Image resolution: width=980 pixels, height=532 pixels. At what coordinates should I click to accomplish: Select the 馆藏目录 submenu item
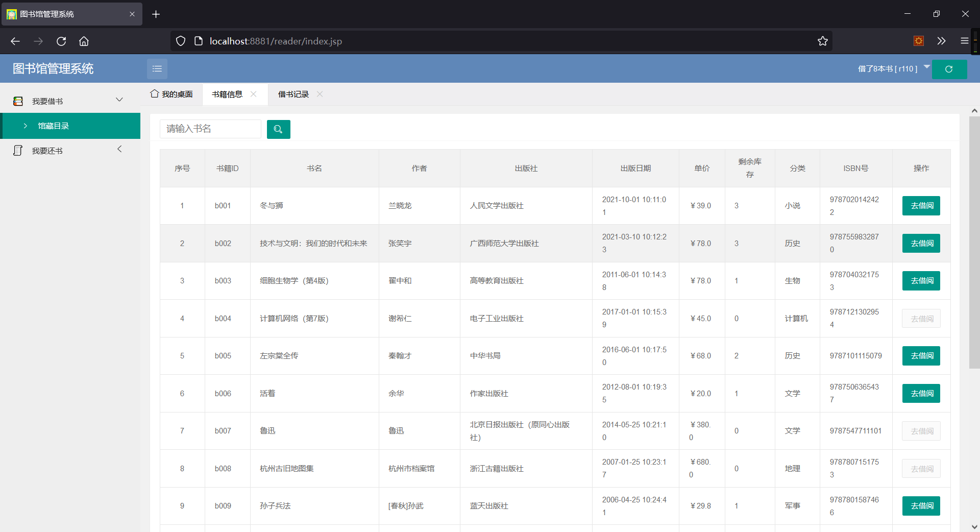coord(70,126)
